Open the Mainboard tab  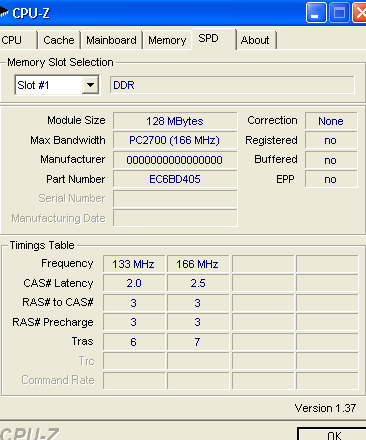[x=111, y=40]
